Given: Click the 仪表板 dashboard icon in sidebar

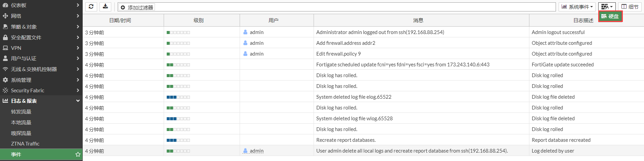Looking at the screenshot, I should pos(5,5).
